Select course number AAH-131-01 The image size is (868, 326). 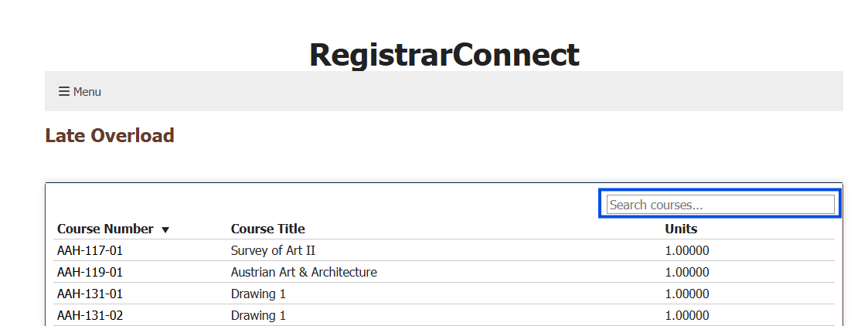coord(90,294)
